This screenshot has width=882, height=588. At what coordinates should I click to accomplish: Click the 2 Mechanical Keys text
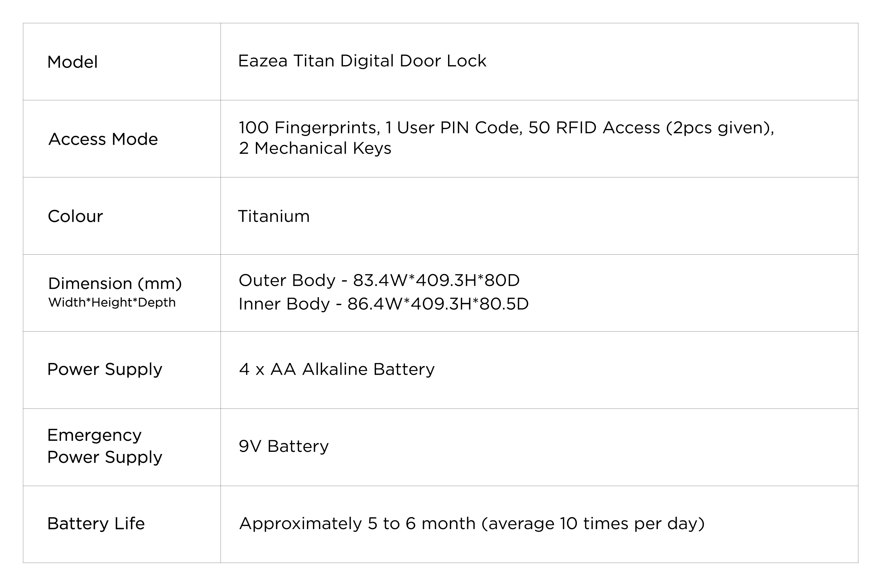pos(315,148)
